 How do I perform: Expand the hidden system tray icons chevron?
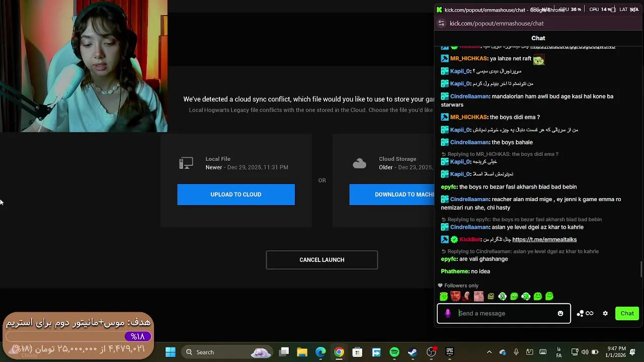pyautogui.click(x=489, y=352)
